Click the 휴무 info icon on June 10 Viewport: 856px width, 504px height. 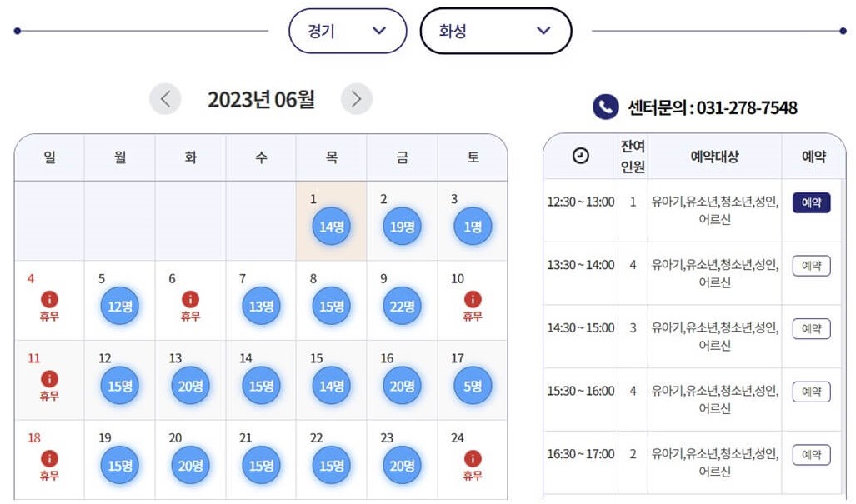pos(473,297)
